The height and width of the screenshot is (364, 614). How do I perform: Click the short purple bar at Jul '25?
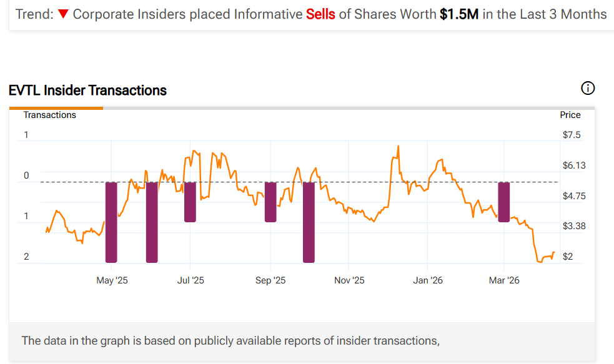191,202
